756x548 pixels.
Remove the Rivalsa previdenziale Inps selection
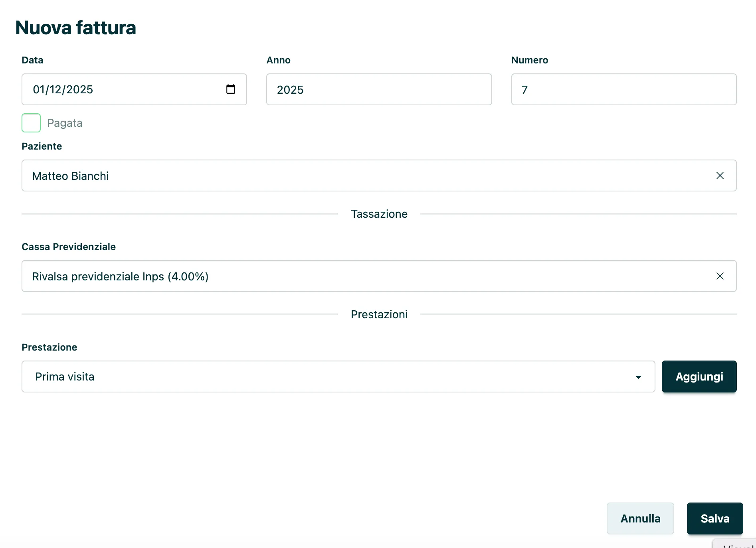pos(720,276)
